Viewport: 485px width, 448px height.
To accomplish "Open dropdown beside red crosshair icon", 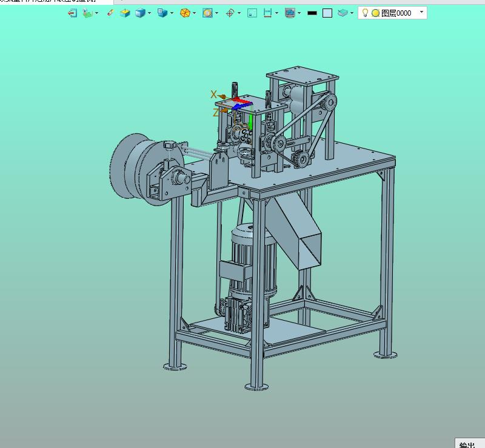I will pos(239,13).
